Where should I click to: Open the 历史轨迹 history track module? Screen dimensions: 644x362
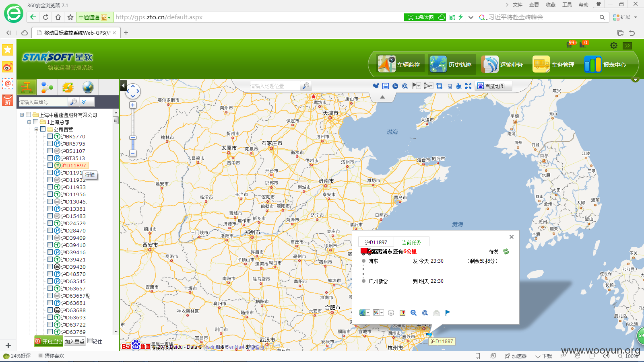(x=451, y=64)
